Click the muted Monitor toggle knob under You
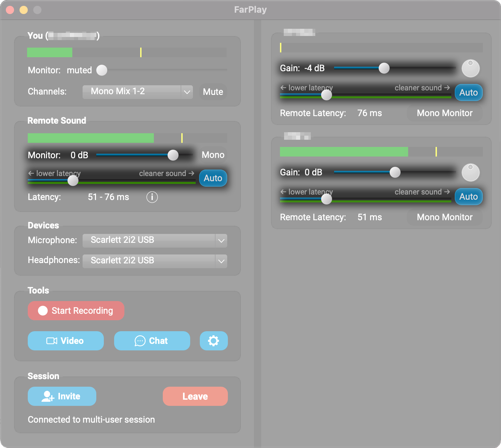The height and width of the screenshot is (448, 501). coord(101,70)
